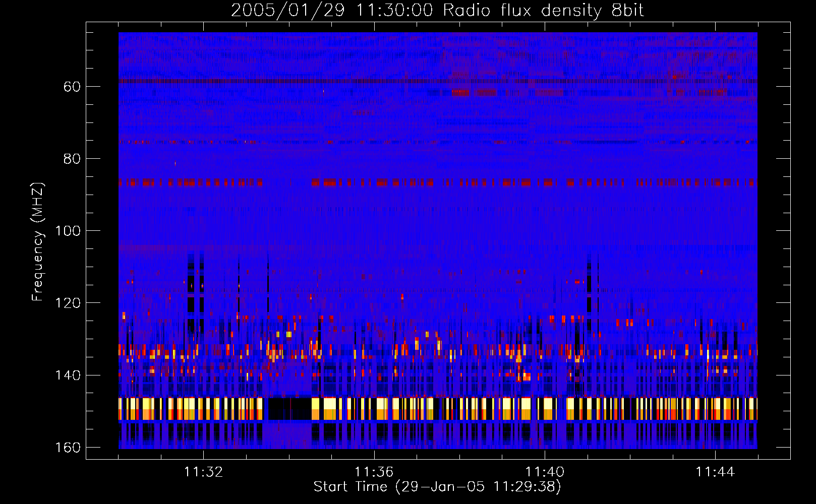Click the 'Start Time (29-Jan-05 11:29:38)' label
This screenshot has height=504, width=816.
coord(437,487)
